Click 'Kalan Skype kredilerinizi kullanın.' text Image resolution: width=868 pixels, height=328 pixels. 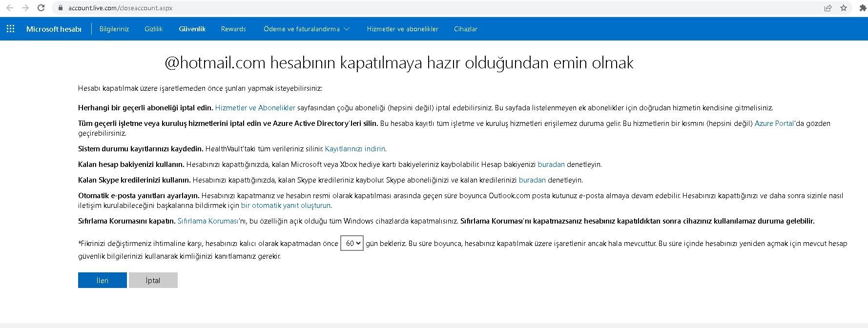134,180
